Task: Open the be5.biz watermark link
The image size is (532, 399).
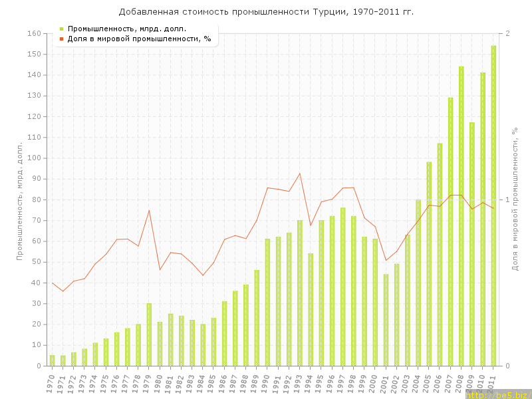Action: click(x=497, y=394)
